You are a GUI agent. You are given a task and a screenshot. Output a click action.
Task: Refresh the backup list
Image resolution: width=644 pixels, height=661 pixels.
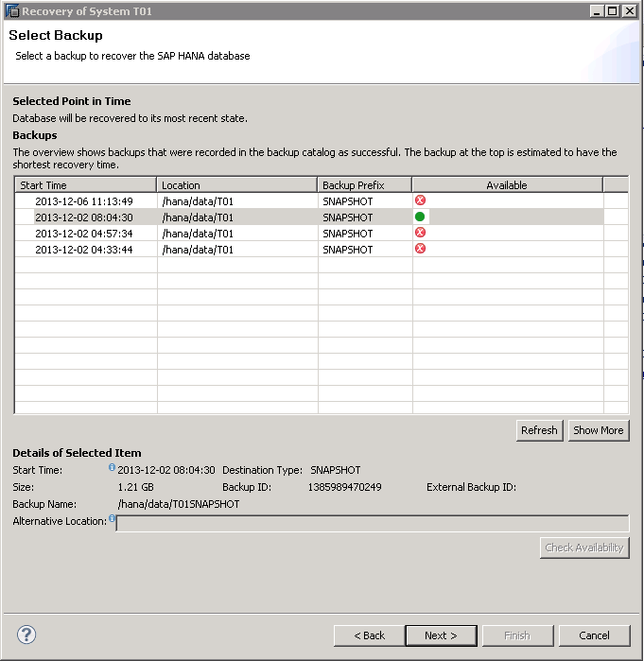(539, 430)
